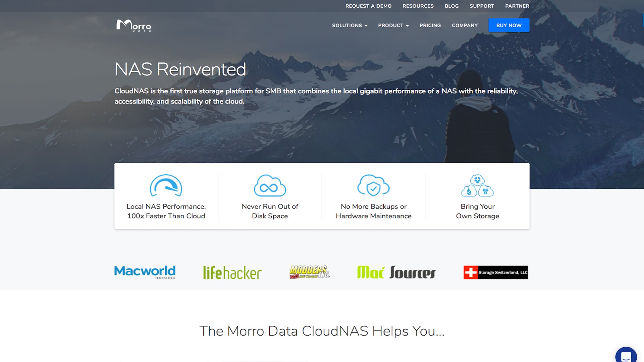Screen dimensions: 644x362
Task: Click the Morro Data logo
Action: 133,25
